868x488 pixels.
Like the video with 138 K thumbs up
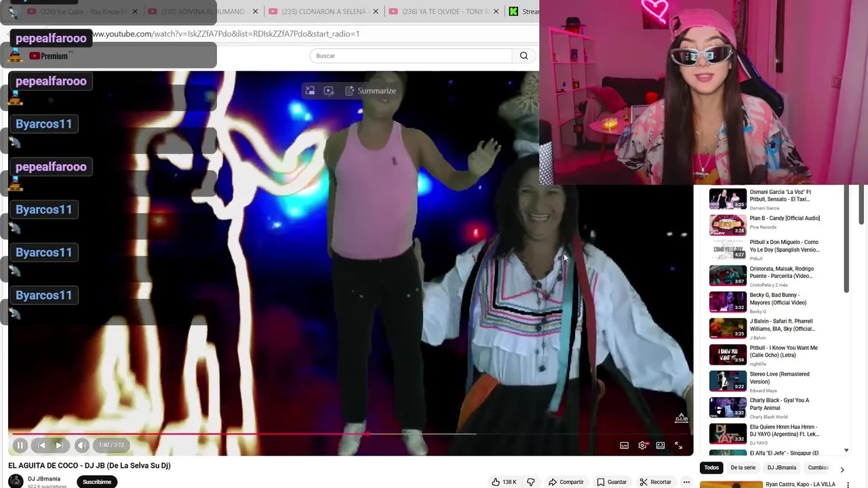504,482
